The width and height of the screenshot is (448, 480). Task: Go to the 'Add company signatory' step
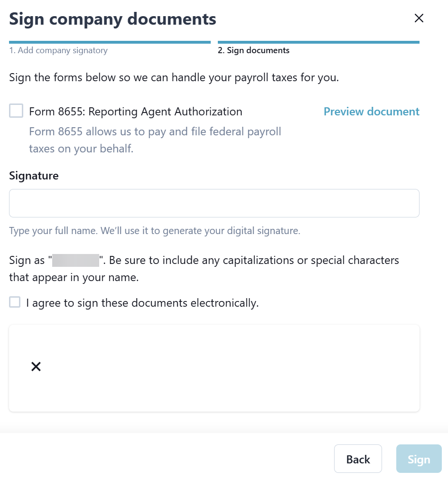(58, 50)
